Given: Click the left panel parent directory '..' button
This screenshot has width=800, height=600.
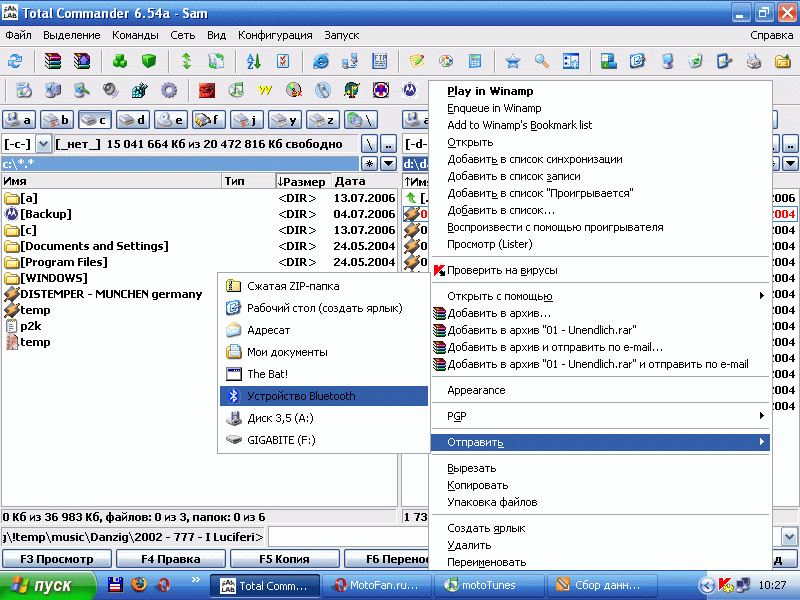Looking at the screenshot, I should [388, 144].
